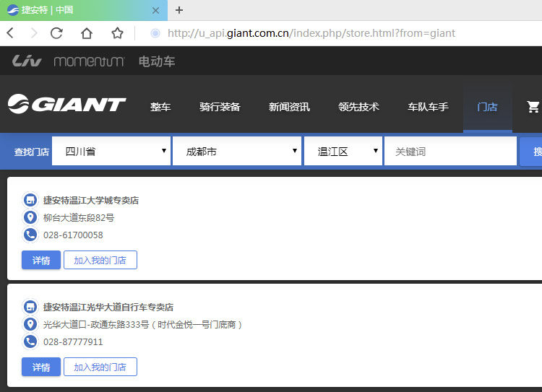Click the browser forward arrow
Image resolution: width=542 pixels, height=392 pixels.
pos(33,33)
